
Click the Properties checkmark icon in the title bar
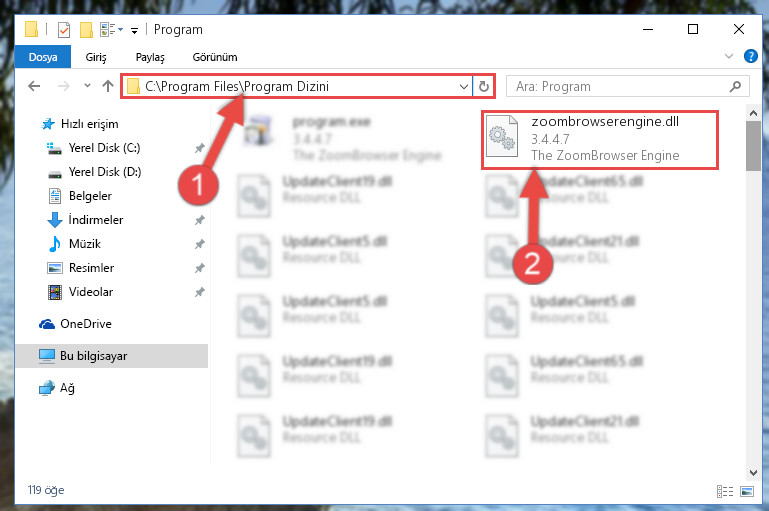[x=64, y=30]
